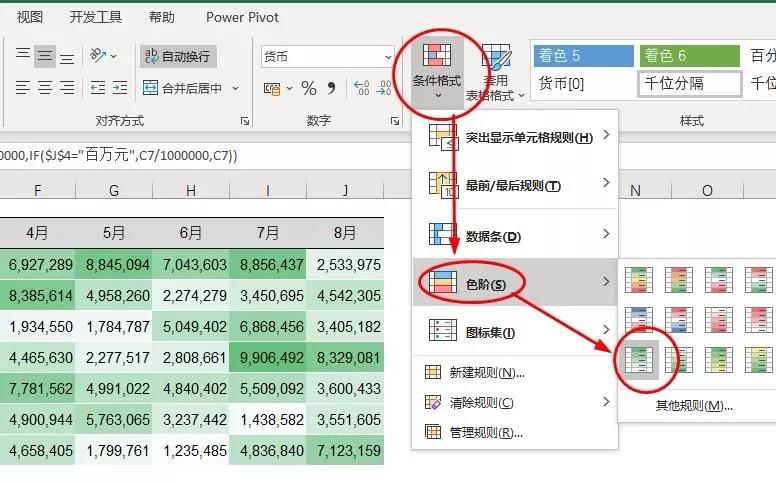The width and height of the screenshot is (776, 483).
Task: Click 其他规则(M)... in color scales
Action: pos(694,406)
